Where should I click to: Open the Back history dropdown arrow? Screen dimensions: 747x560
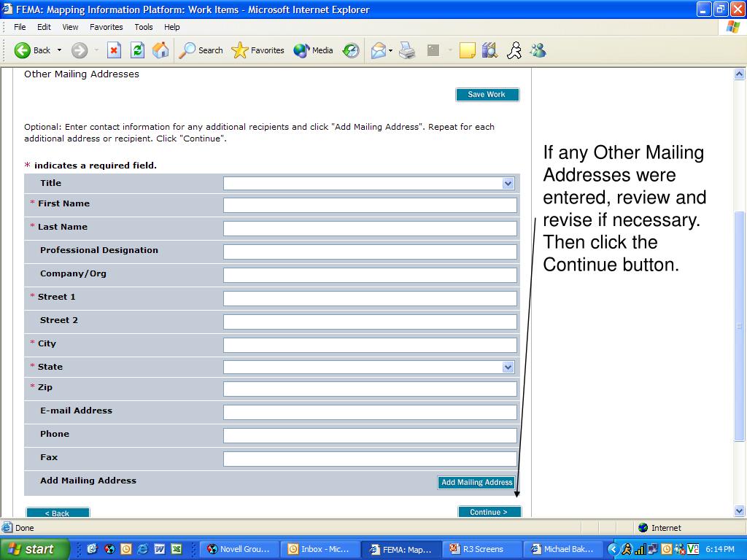pos(60,50)
